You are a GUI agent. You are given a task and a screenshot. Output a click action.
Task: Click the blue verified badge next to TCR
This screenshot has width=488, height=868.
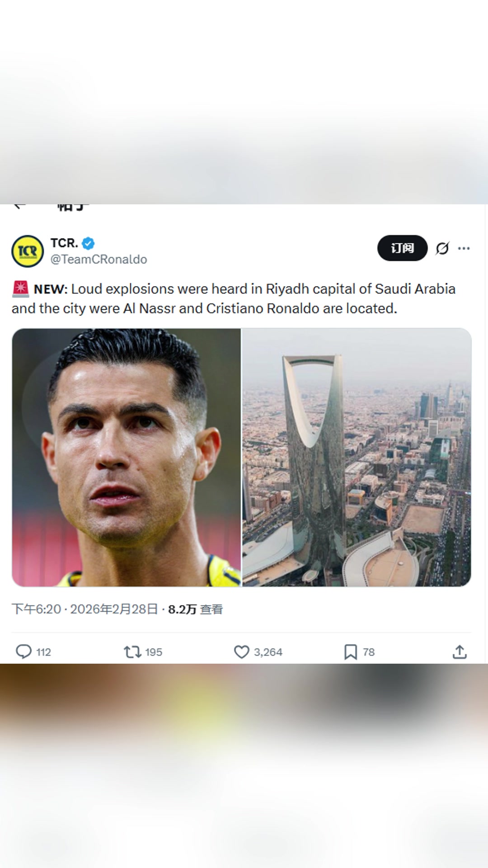coord(89,243)
